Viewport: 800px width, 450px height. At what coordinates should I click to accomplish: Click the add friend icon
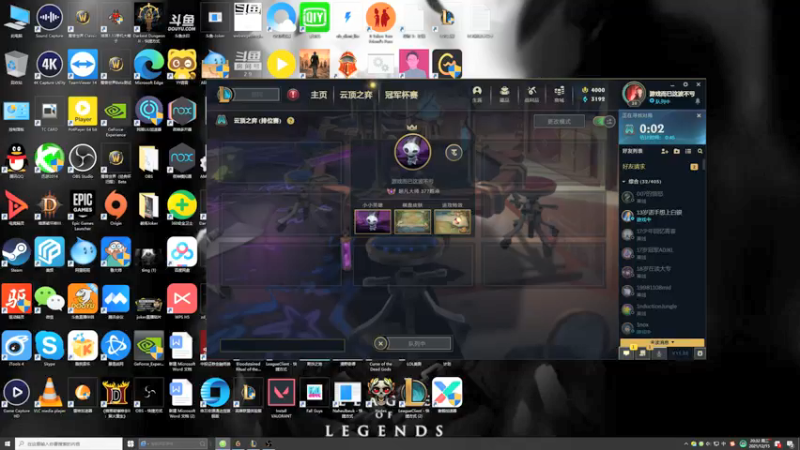[664, 152]
